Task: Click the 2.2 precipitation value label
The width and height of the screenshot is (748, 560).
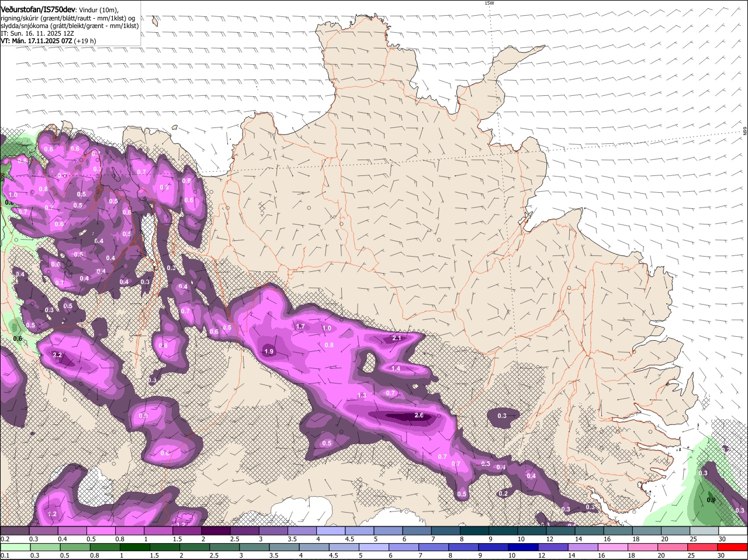Action: coord(57,355)
